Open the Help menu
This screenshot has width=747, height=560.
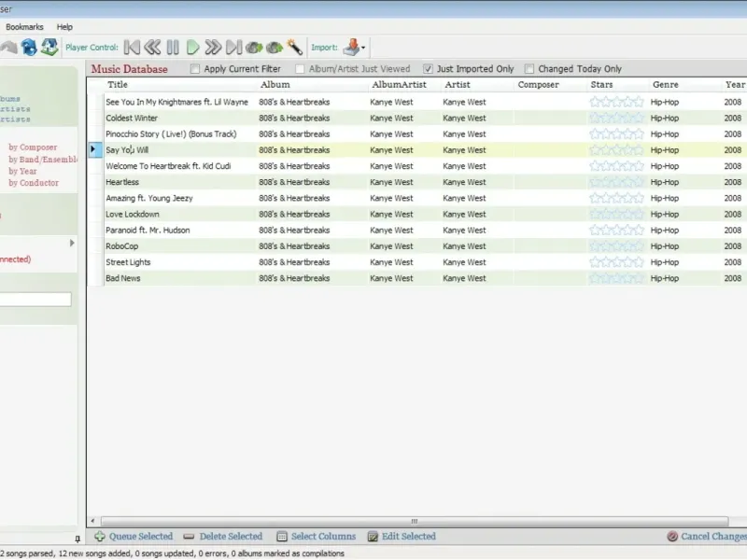pos(64,27)
